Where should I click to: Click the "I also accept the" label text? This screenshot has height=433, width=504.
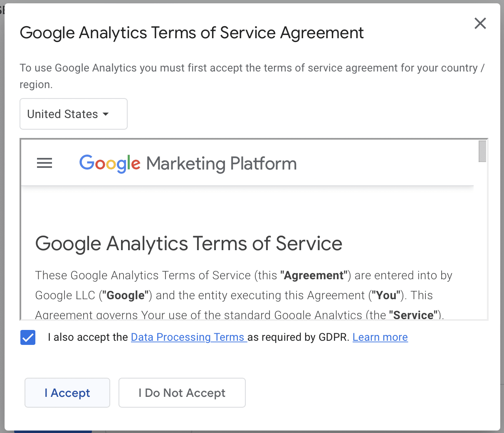point(88,337)
